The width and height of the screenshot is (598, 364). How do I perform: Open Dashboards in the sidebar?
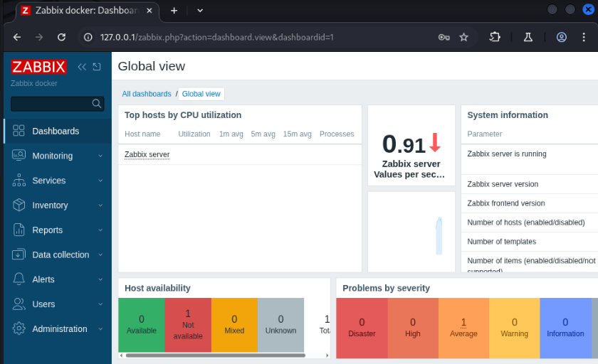click(58, 131)
